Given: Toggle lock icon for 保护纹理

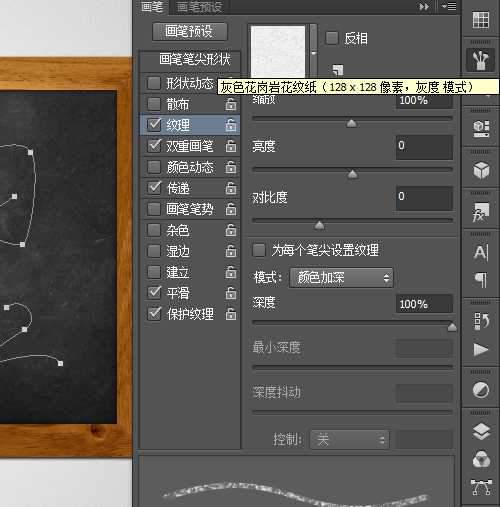Looking at the screenshot, I should (x=231, y=314).
